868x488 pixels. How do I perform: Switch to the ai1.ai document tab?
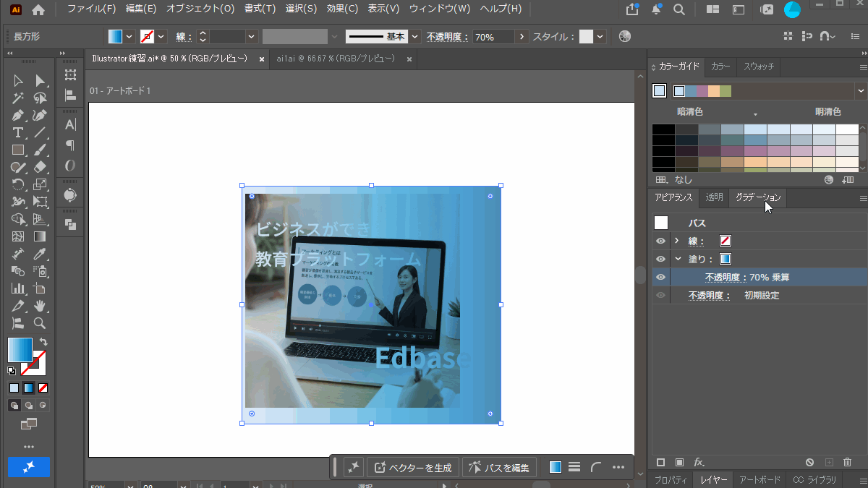coord(336,59)
